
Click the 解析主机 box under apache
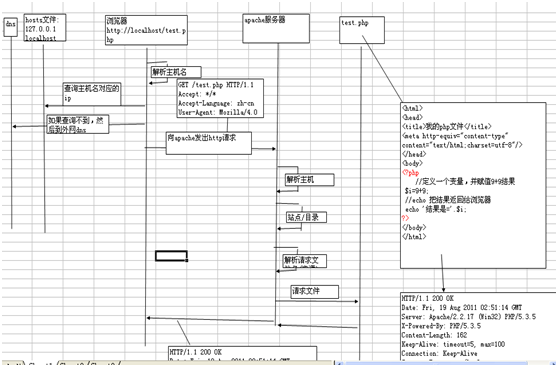pyautogui.click(x=310, y=180)
